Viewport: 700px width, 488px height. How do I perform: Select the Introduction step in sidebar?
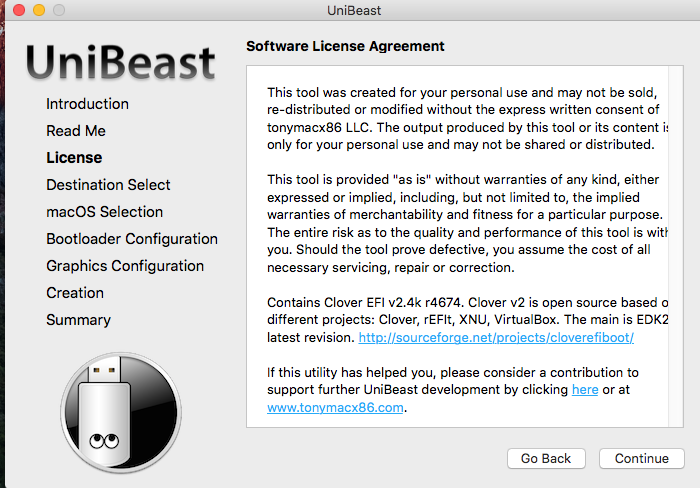click(88, 104)
